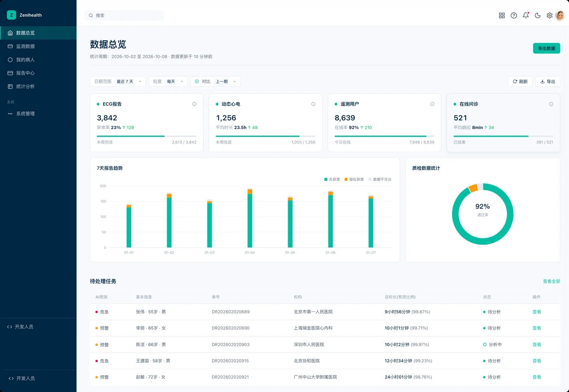Click the 在线问诊 已结案 progress bar
The height and width of the screenshot is (392, 569).
[x=503, y=136]
